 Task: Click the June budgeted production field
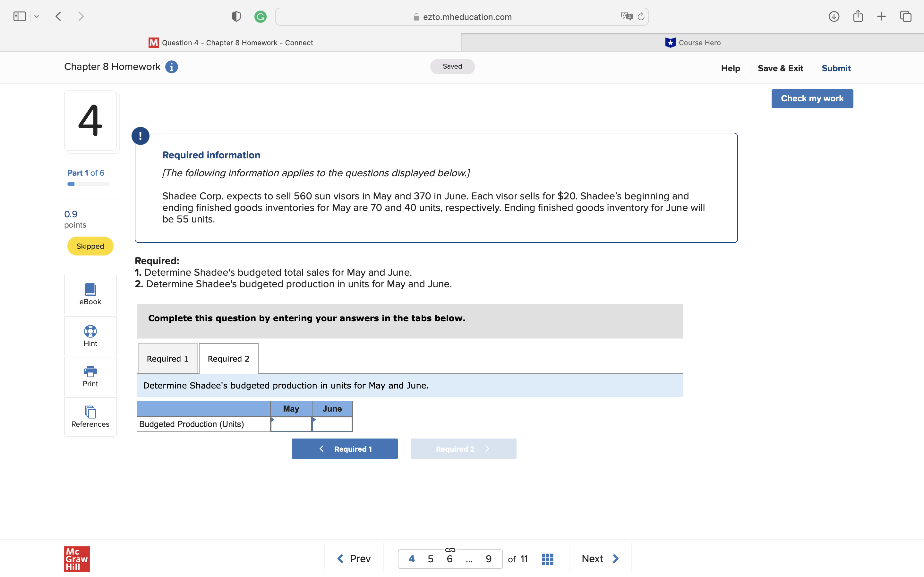click(332, 424)
